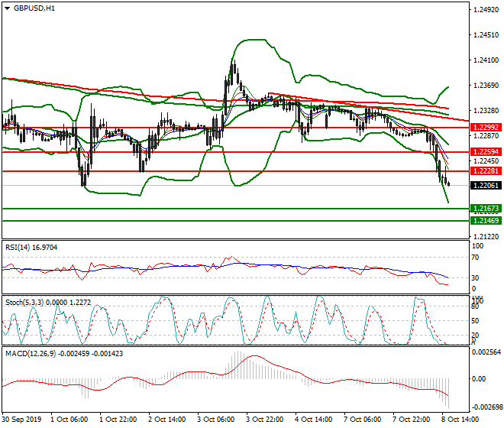Click the 1.24920 value on price scale
The image size is (504, 428).
pos(486,10)
